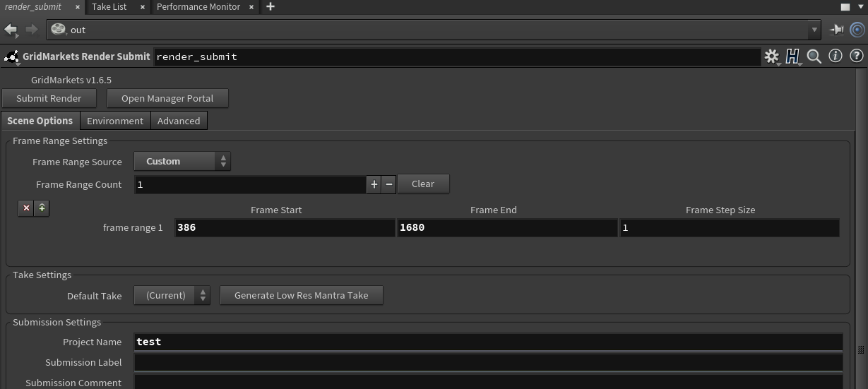Viewport: 868px width, 389px height.
Task: Open the Environment tab
Action: (115, 121)
